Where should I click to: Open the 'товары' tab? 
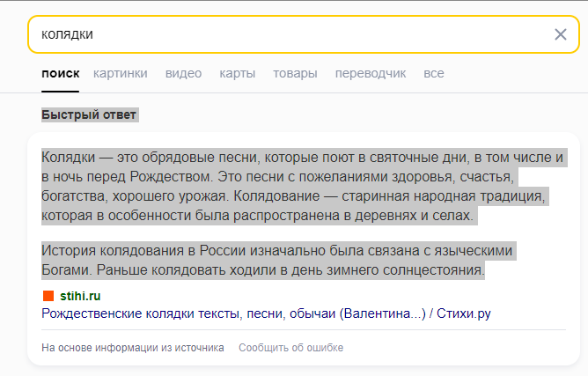coord(295,73)
